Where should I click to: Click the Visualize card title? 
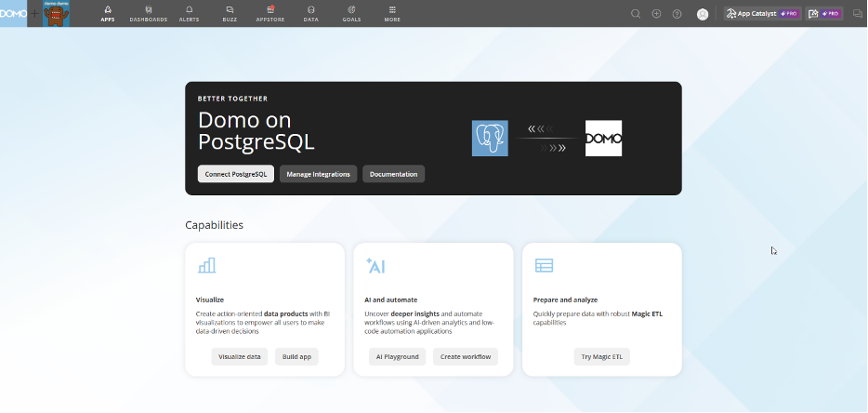pyautogui.click(x=210, y=300)
